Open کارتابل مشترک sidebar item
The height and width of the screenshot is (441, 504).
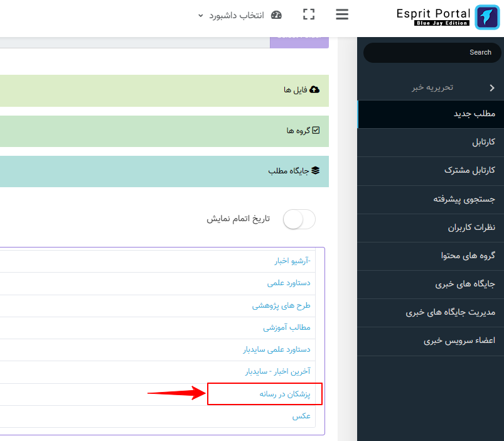pos(431,171)
